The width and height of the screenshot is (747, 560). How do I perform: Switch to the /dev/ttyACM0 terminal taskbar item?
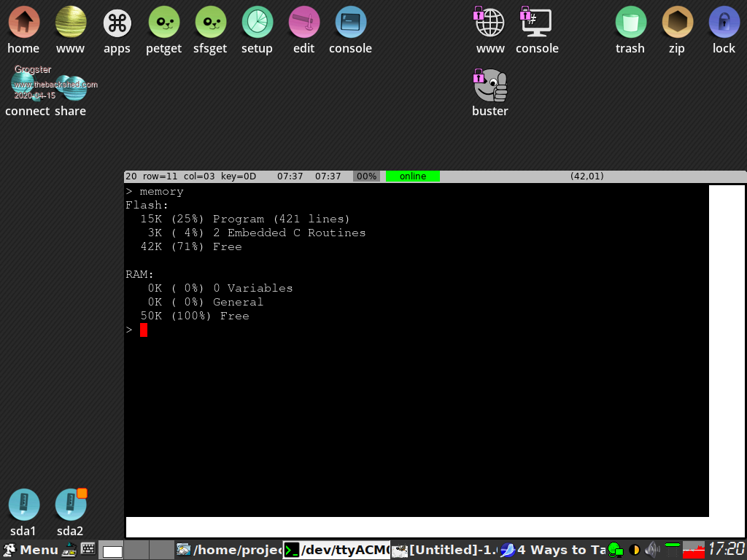pos(336,550)
